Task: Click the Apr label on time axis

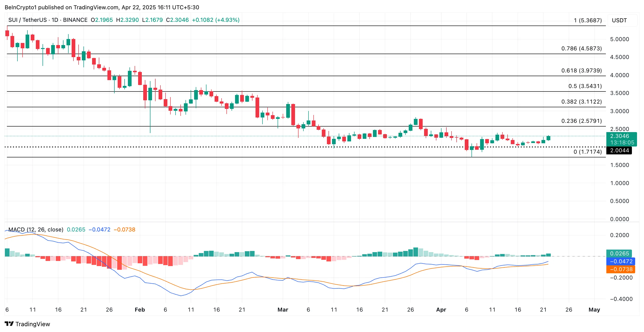Action: click(441, 309)
